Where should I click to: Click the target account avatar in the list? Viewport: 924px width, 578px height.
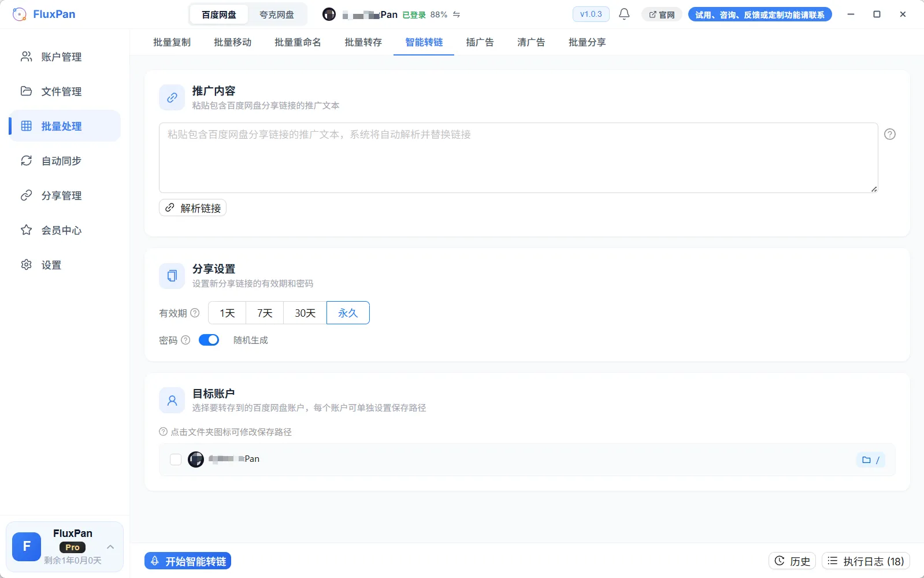[196, 460]
